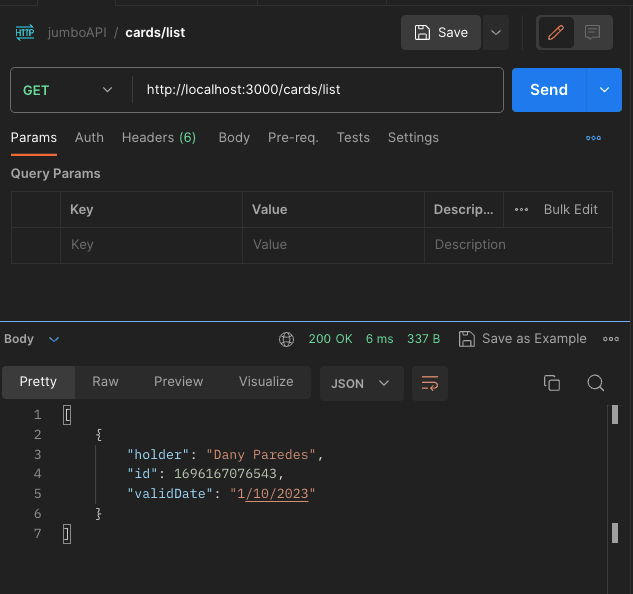Open request options three-dot menu

point(593,138)
